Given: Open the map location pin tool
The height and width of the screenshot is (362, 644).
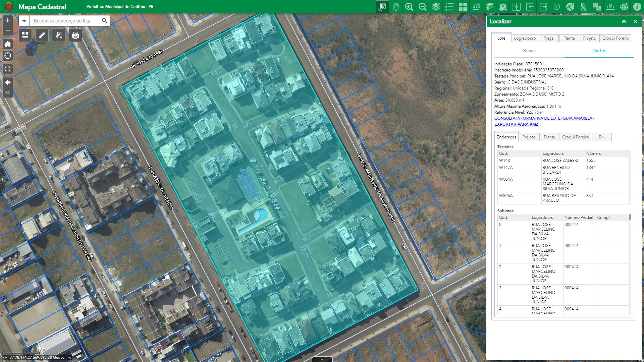Looking at the screenshot, I should point(610,7).
